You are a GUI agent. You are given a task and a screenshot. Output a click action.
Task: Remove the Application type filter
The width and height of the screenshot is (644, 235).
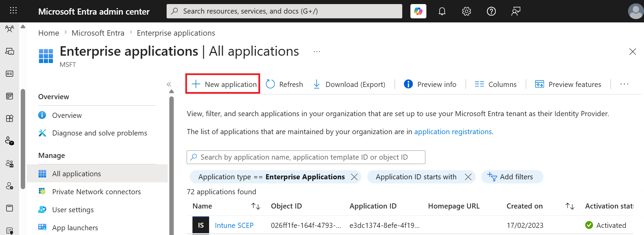354,177
